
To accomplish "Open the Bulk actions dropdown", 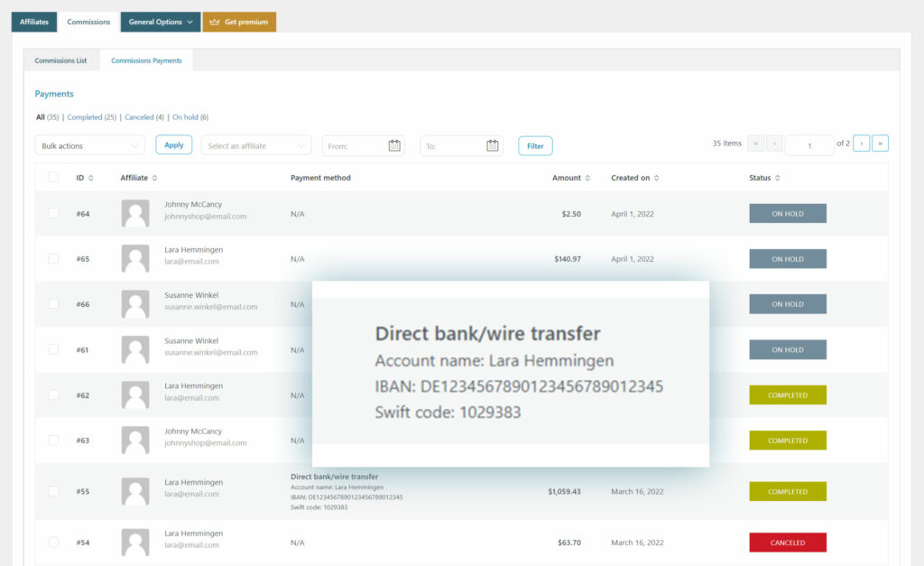I will coord(89,145).
